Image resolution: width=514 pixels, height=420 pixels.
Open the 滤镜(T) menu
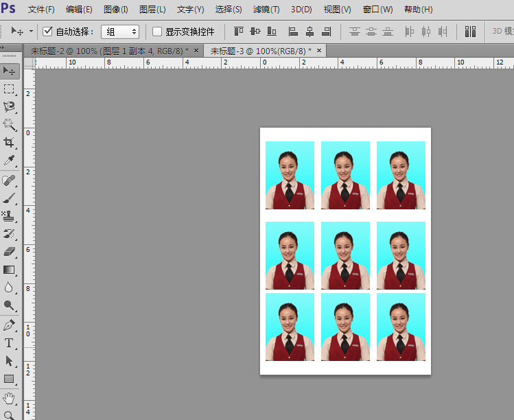[x=266, y=10]
